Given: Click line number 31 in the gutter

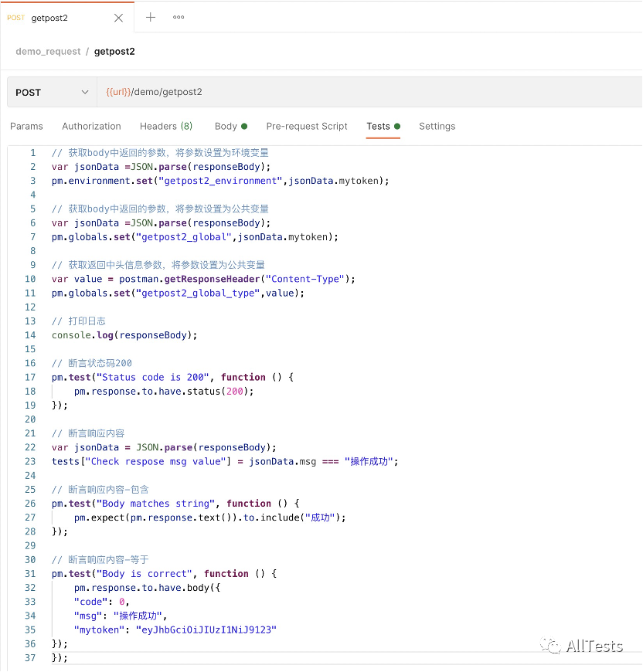Looking at the screenshot, I should tap(30, 574).
